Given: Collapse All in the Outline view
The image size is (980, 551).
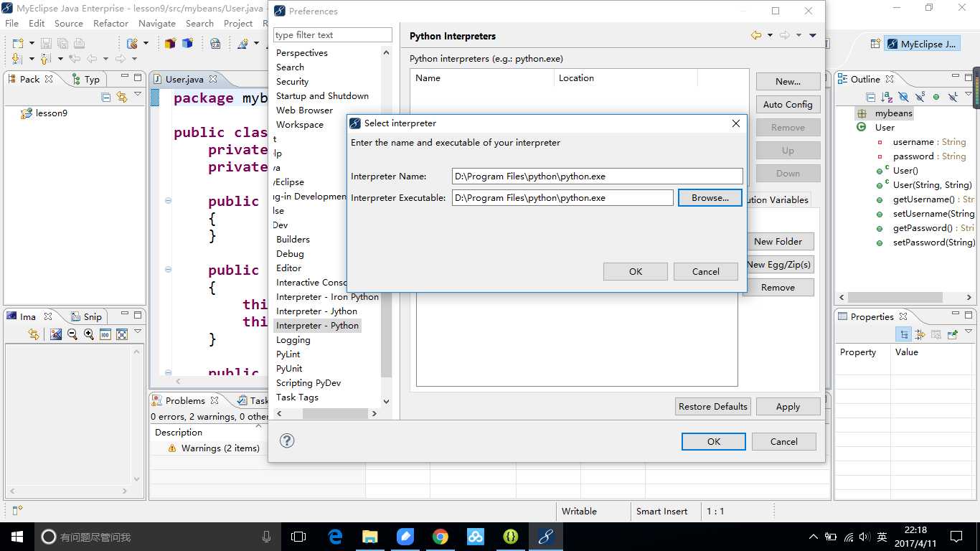Looking at the screenshot, I should click(871, 97).
